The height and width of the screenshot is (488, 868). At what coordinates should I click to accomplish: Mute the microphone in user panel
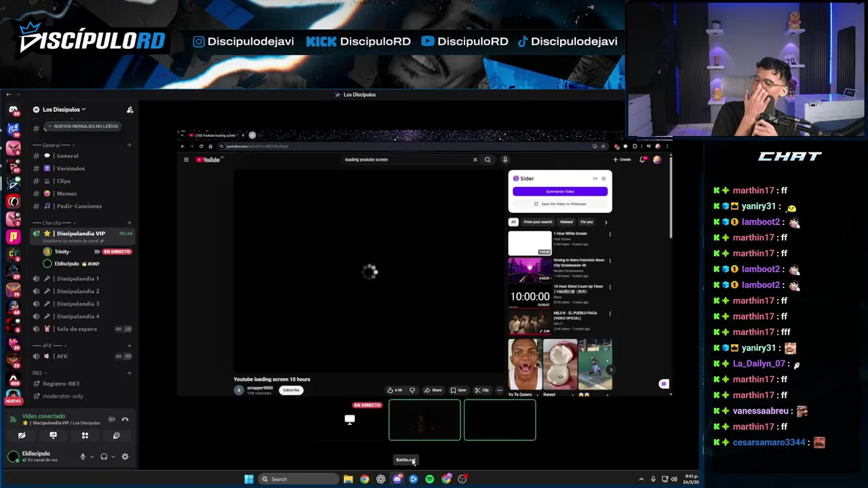point(83,457)
